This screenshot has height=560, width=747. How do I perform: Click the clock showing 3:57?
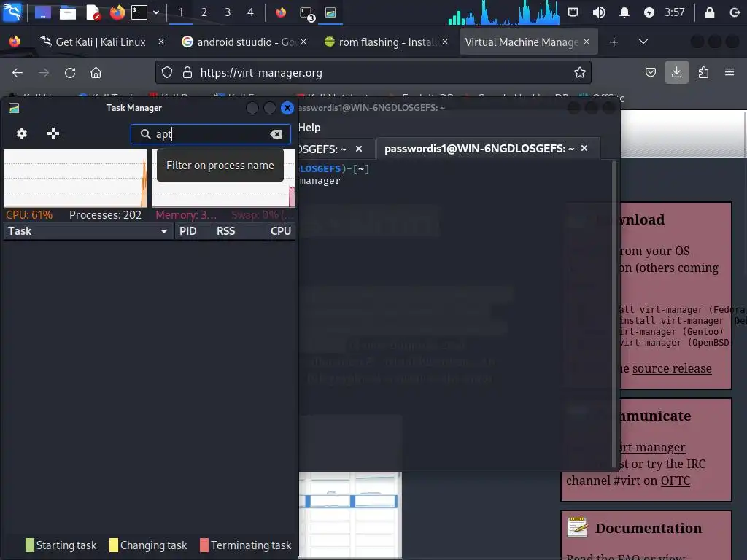coord(675,12)
